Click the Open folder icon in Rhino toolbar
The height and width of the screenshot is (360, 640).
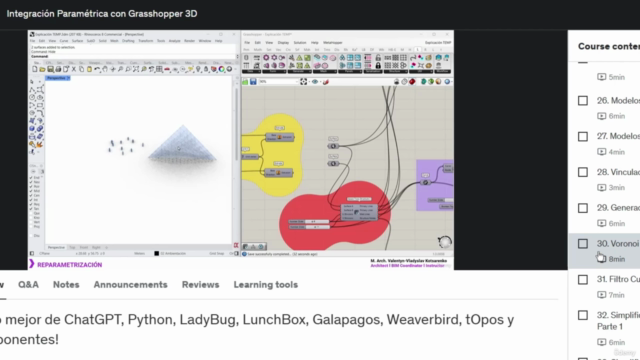tap(42, 69)
